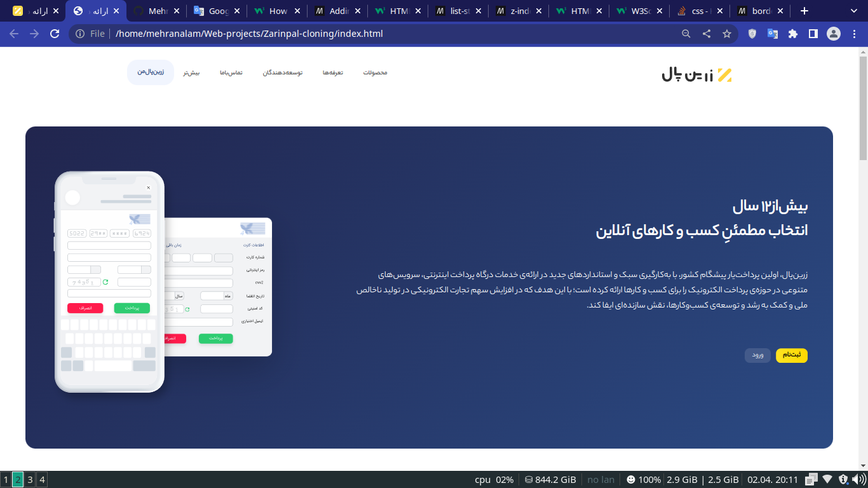
Task: Bookmark this page with star icon
Action: [727, 34]
